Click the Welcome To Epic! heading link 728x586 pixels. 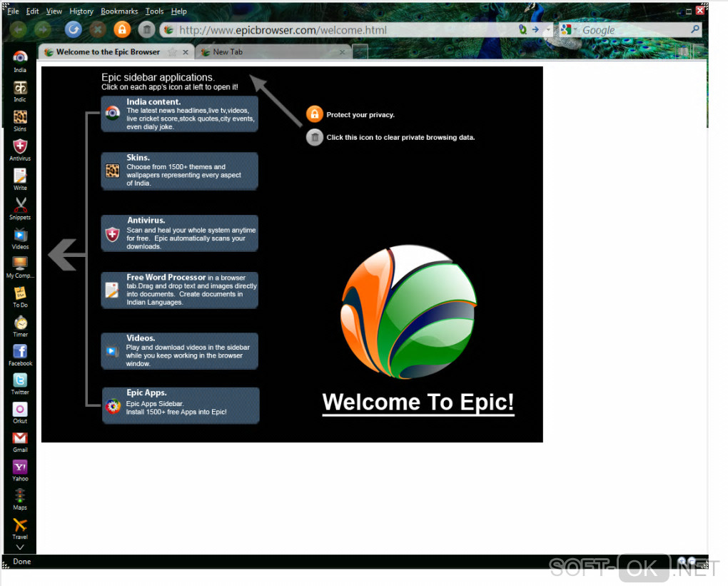click(x=418, y=402)
